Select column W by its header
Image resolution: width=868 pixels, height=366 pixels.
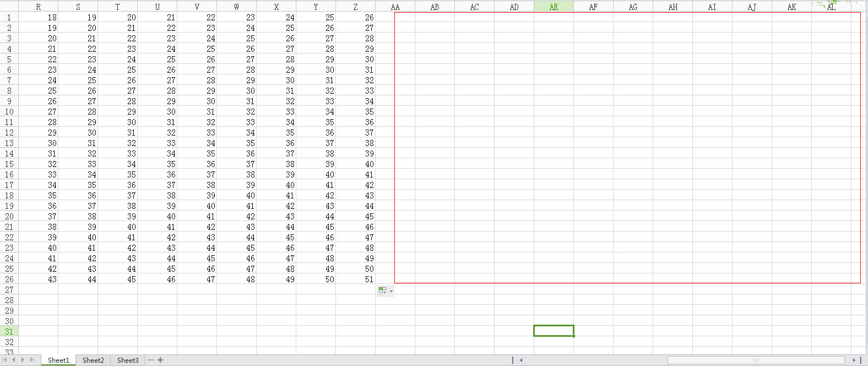tap(237, 7)
